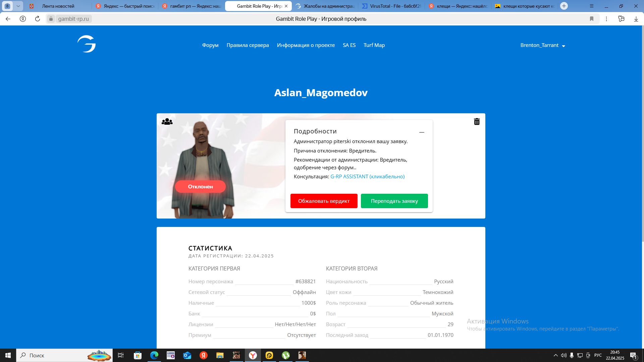This screenshot has width=644, height=362.
Task: Switch to VirusTotal browser tab
Action: click(x=392, y=6)
